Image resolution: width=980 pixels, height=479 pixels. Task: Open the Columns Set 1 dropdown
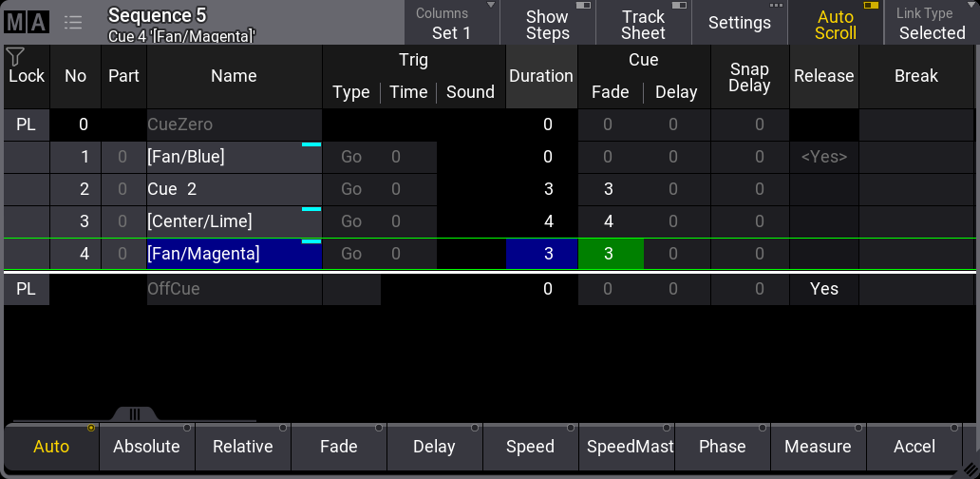pyautogui.click(x=451, y=24)
